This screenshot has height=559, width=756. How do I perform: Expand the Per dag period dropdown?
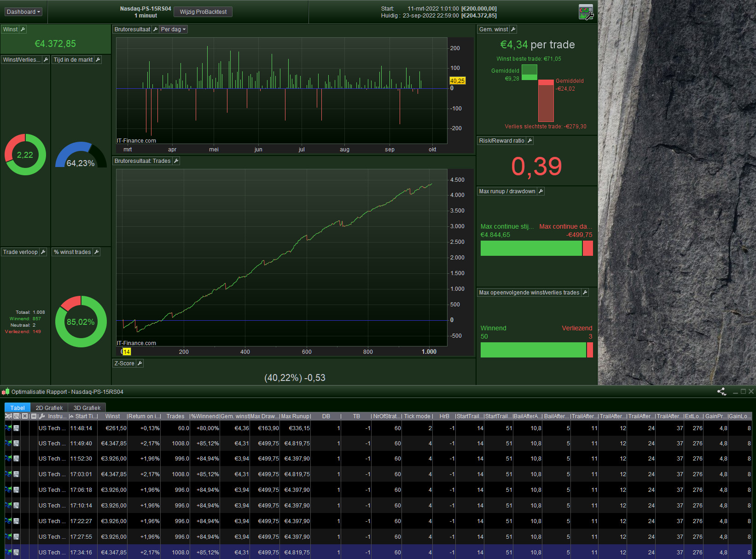[x=174, y=29]
